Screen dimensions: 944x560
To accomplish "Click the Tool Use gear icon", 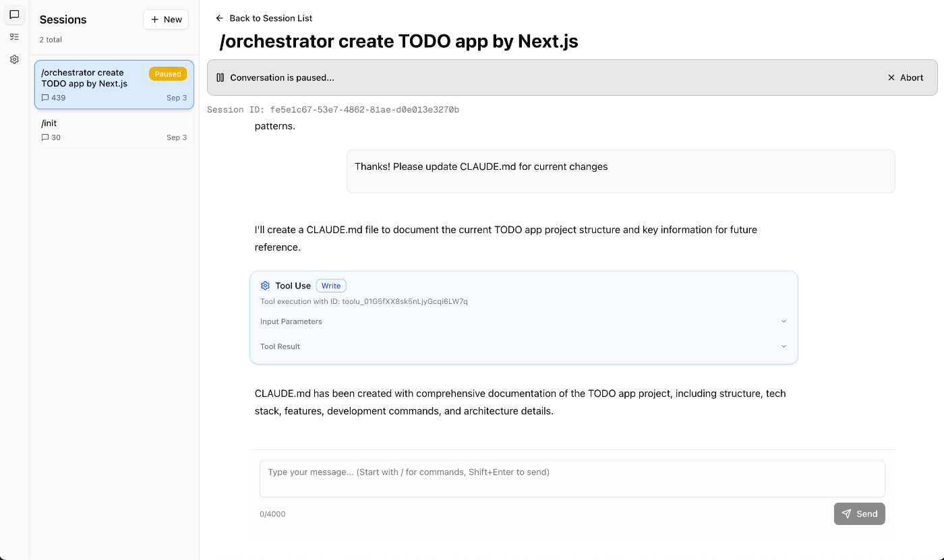I will pos(265,286).
